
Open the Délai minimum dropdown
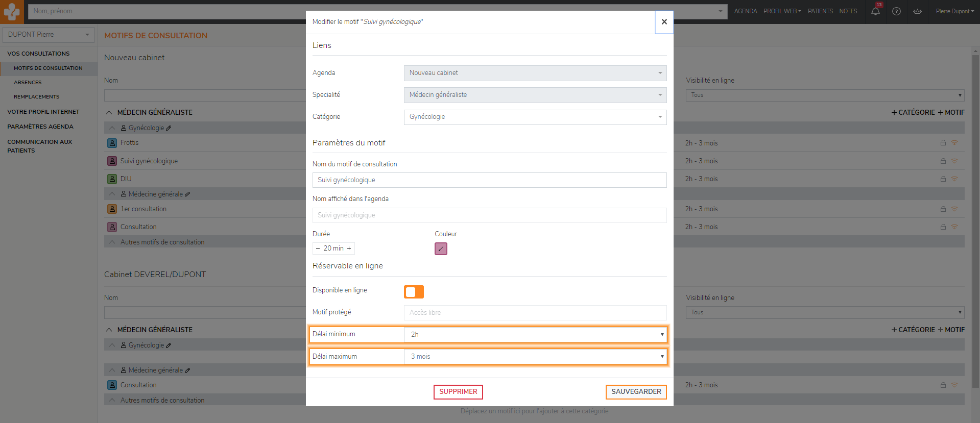pos(535,335)
